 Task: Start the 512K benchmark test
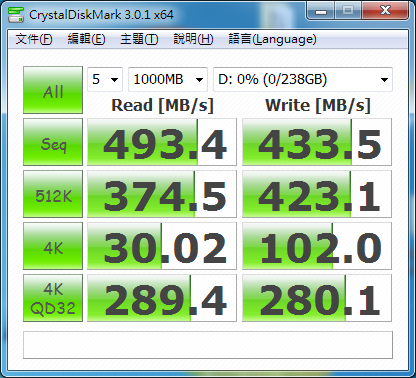coord(53,194)
